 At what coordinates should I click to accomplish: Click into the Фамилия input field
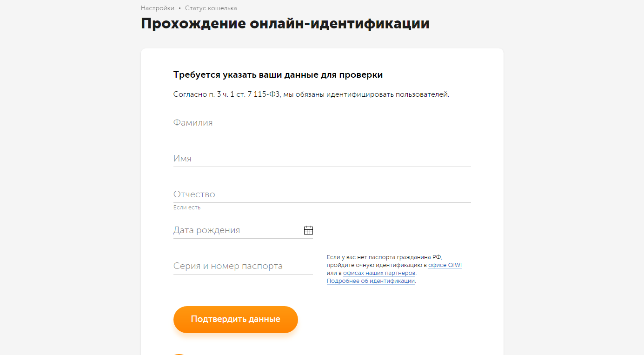point(321,122)
